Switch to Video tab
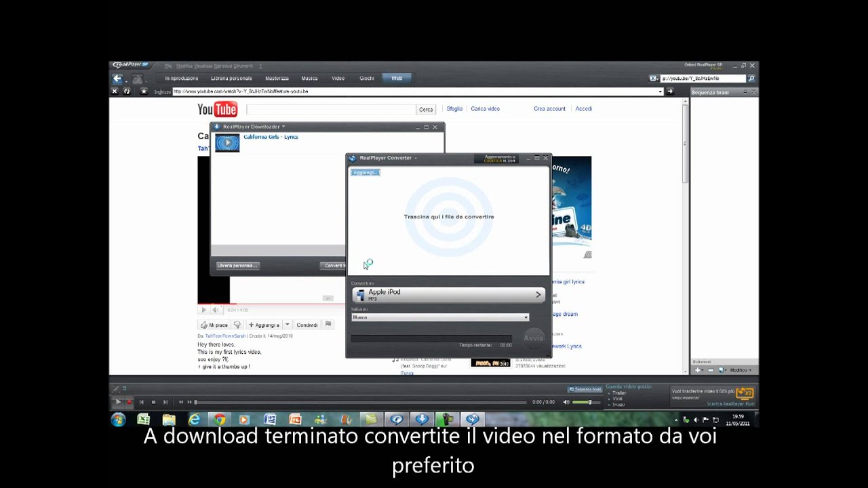The height and width of the screenshot is (488, 868). pyautogui.click(x=338, y=79)
